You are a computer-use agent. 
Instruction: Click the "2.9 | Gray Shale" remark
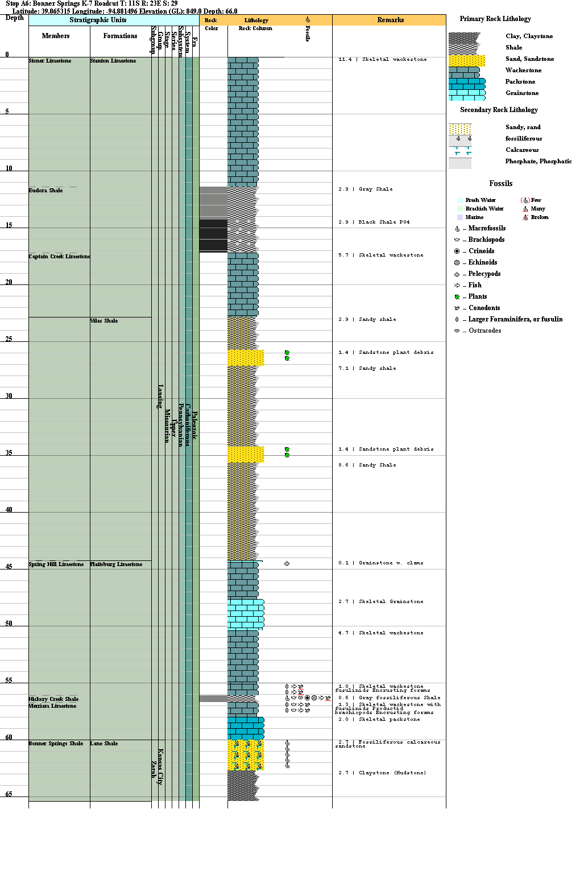click(366, 189)
